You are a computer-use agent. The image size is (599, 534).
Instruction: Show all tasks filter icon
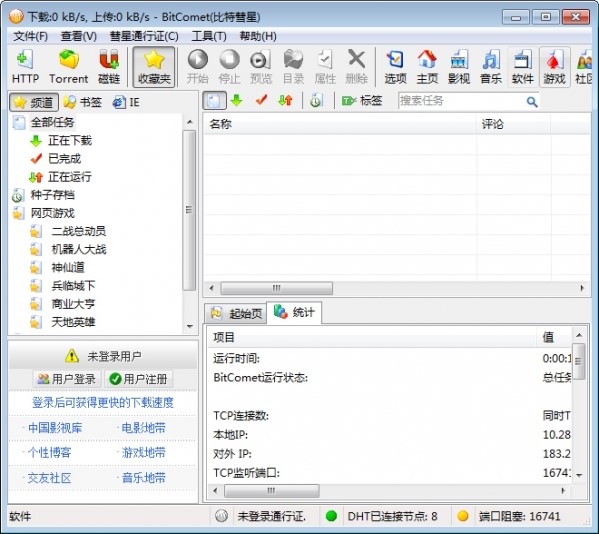click(214, 101)
